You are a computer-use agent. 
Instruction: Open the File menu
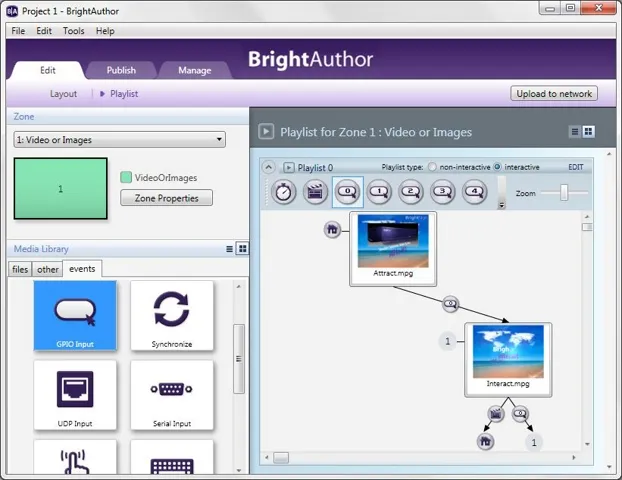(x=18, y=31)
